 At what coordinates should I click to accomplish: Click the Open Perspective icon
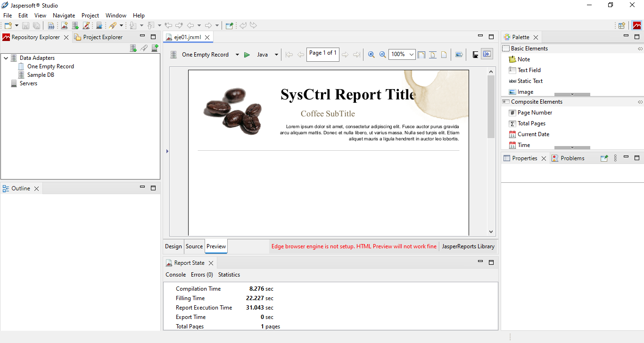pyautogui.click(x=622, y=25)
